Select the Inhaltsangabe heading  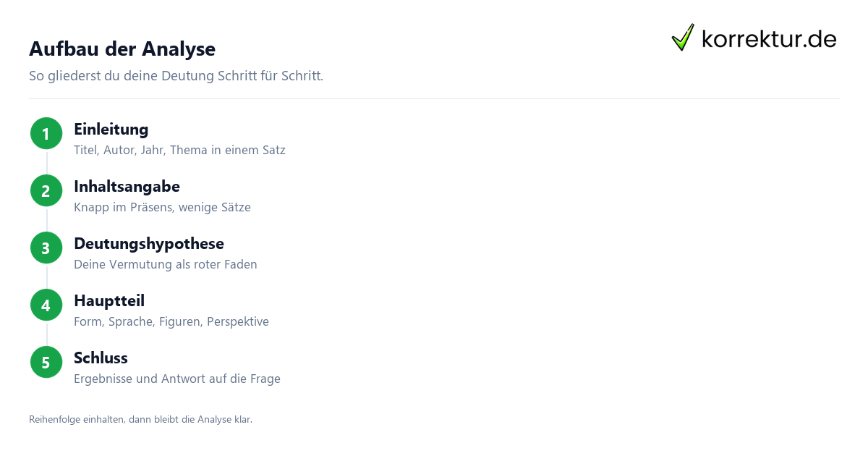pyautogui.click(x=127, y=187)
